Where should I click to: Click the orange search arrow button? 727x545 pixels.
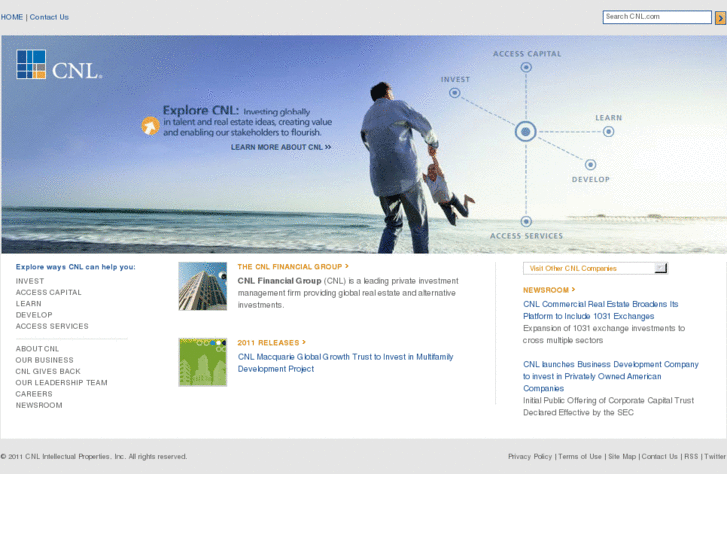coord(720,17)
